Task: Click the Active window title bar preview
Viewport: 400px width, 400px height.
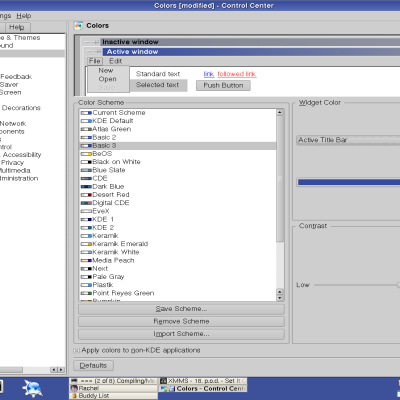Action: 251,52
